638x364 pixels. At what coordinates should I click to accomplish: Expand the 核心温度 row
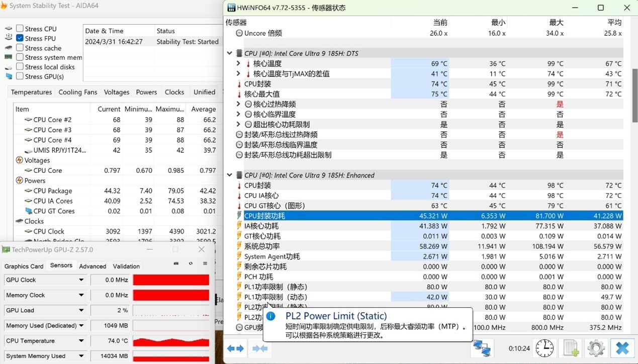point(238,64)
